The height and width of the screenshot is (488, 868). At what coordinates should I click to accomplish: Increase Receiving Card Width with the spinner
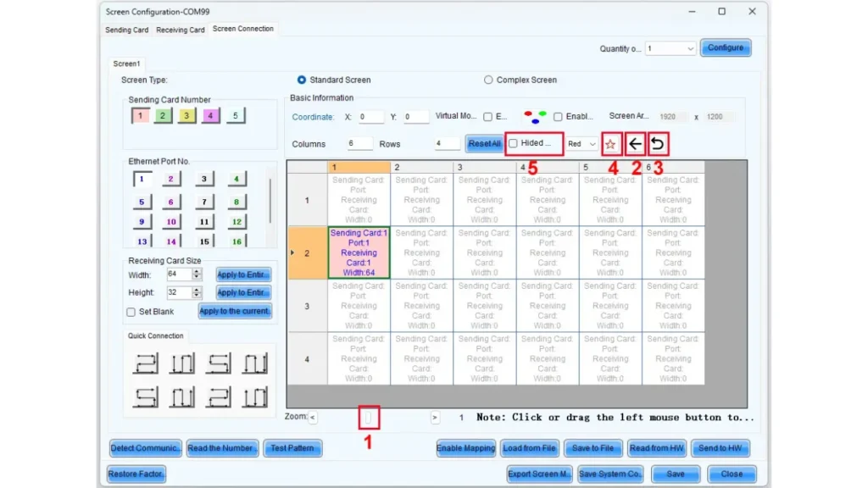(198, 272)
